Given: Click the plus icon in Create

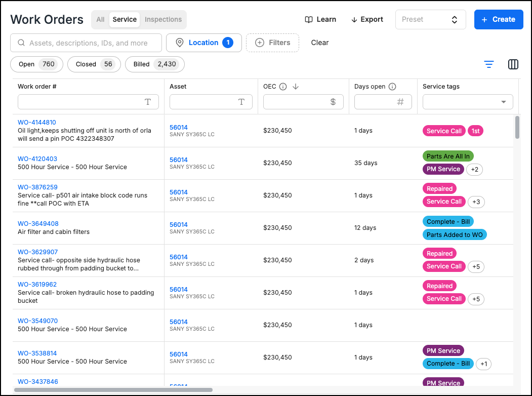Looking at the screenshot, I should click(x=484, y=20).
